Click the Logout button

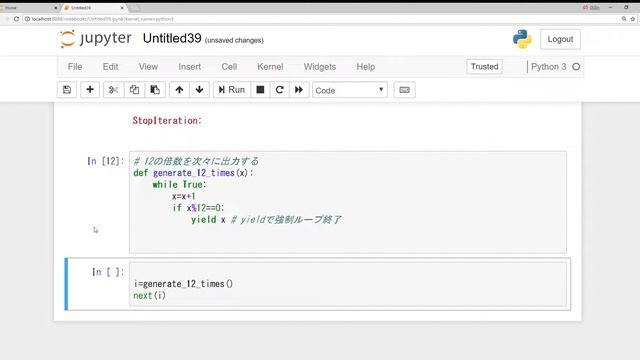[x=560, y=39]
